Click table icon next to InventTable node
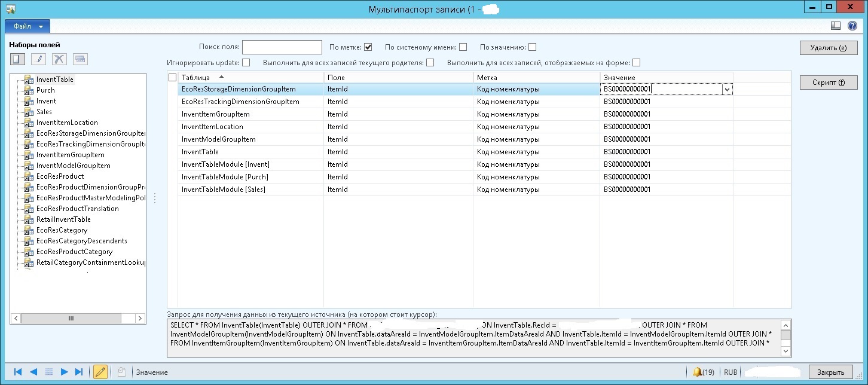This screenshot has height=385, width=868. pyautogui.click(x=27, y=80)
